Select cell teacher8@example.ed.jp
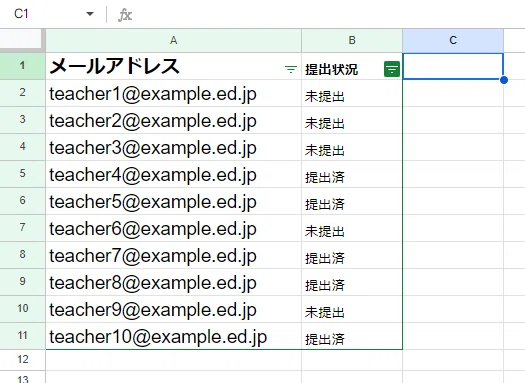 pos(173,282)
